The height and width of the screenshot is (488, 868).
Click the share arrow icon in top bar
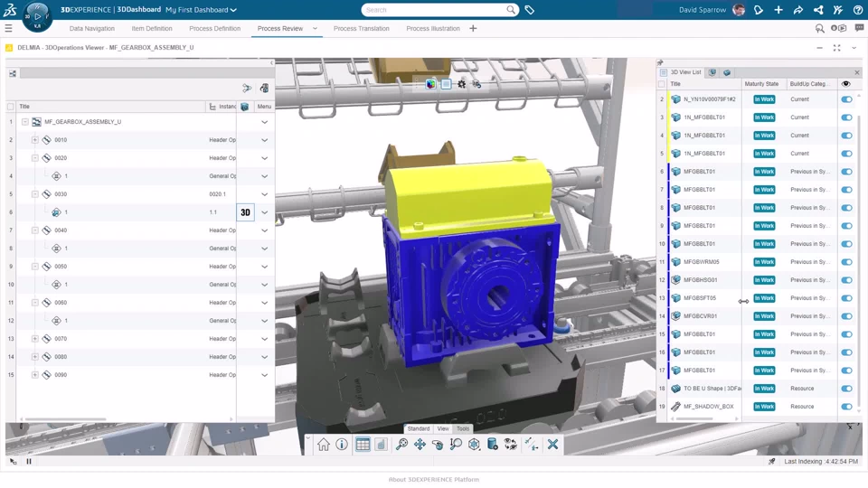pyautogui.click(x=798, y=10)
